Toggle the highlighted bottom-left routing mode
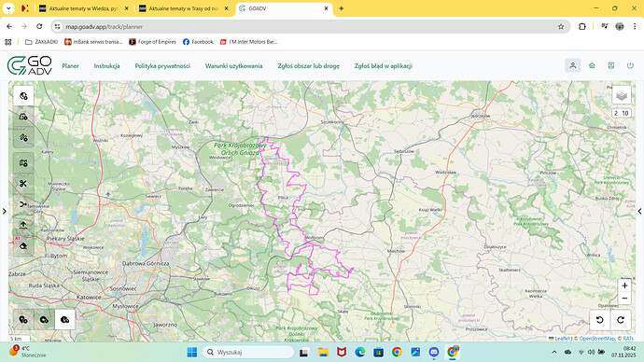Image resolution: width=644 pixels, height=362 pixels. coord(65,320)
